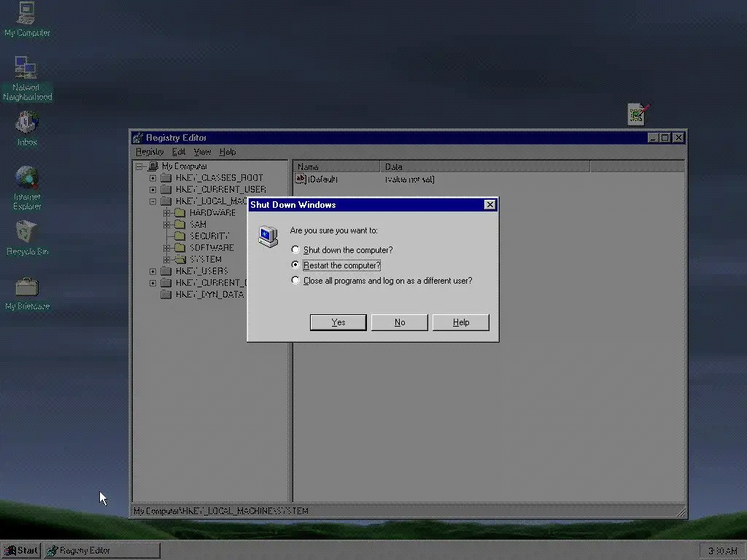Select the SYSTEM key label
Screen dimensions: 747x560
tap(205, 260)
